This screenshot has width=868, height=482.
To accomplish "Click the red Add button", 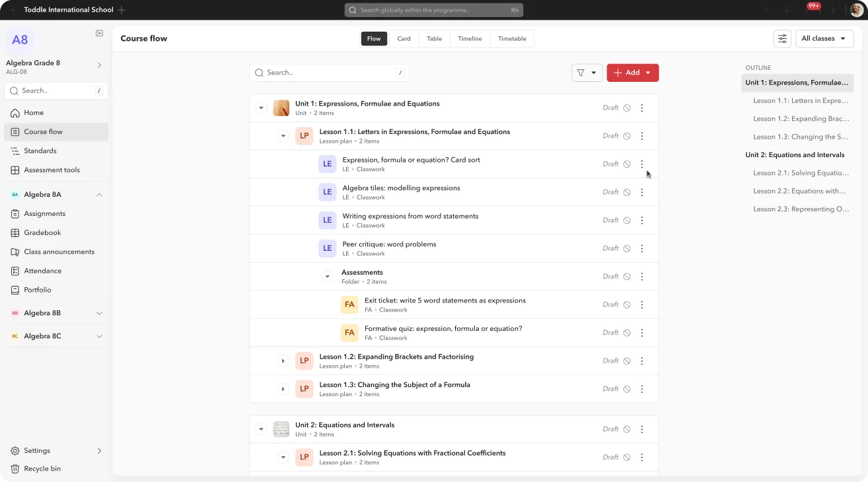I will pyautogui.click(x=633, y=73).
